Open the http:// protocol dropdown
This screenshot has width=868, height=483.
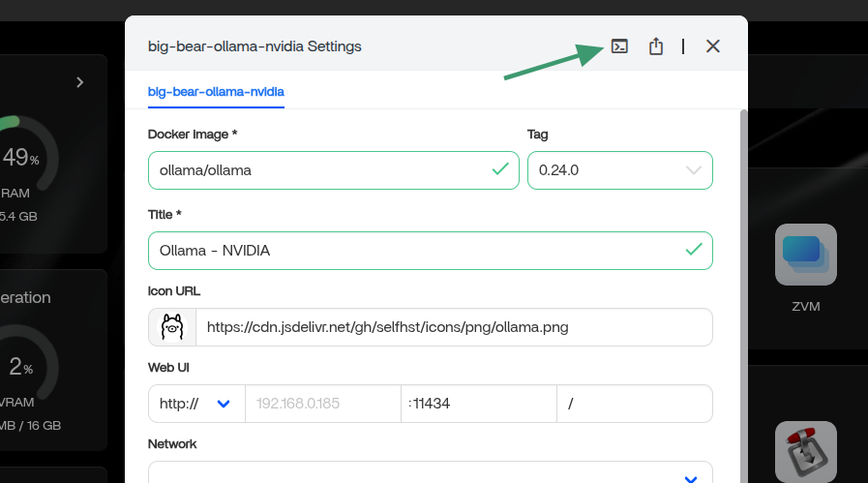tap(196, 404)
